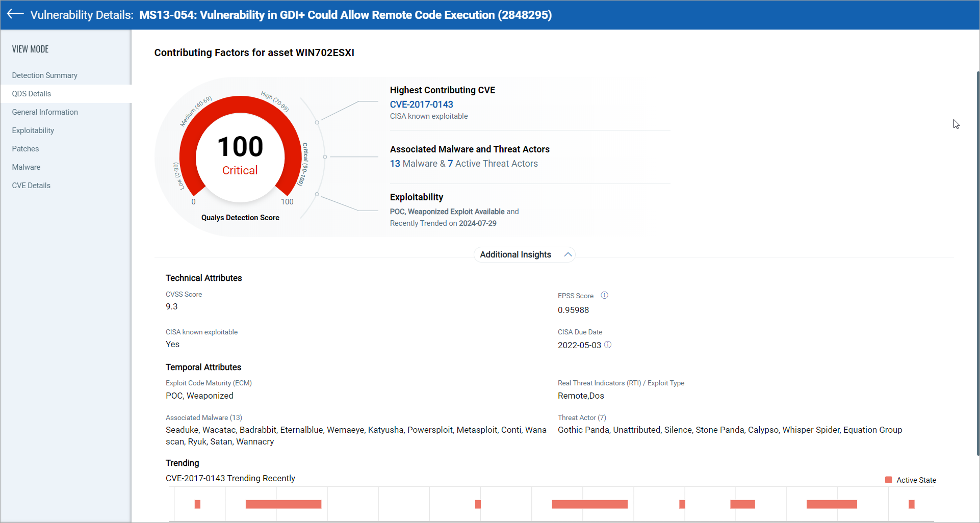
Task: Go to Exploitability view
Action: point(33,130)
